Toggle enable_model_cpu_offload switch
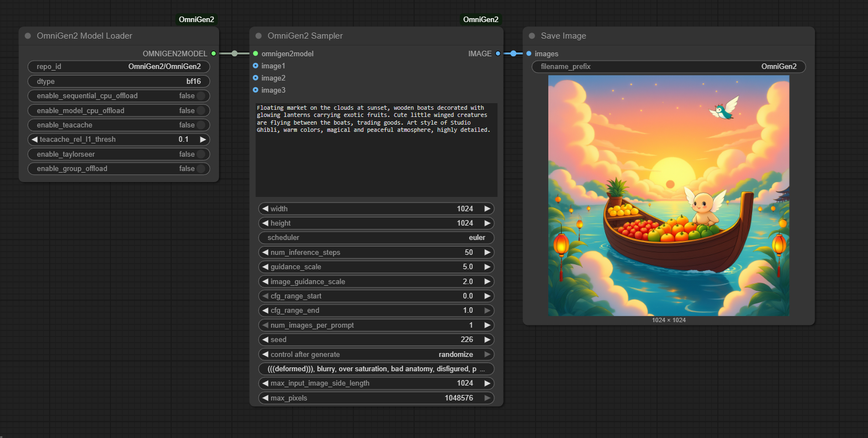Viewport: 868px width, 438px height. tap(201, 110)
